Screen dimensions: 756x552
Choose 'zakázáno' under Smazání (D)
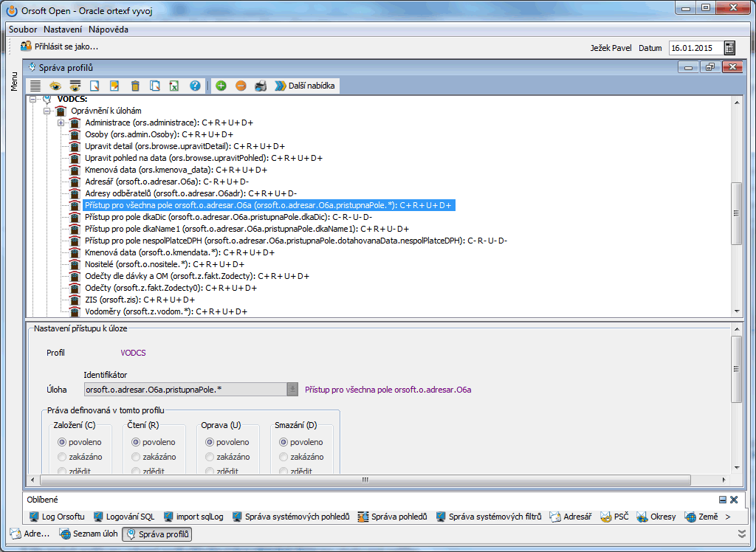pyautogui.click(x=283, y=457)
